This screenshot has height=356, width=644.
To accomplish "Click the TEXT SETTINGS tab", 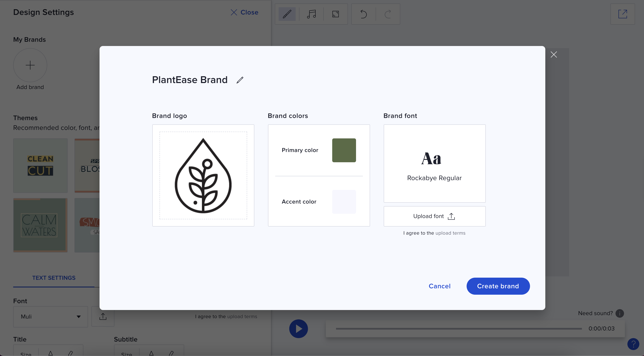I will pos(54,277).
